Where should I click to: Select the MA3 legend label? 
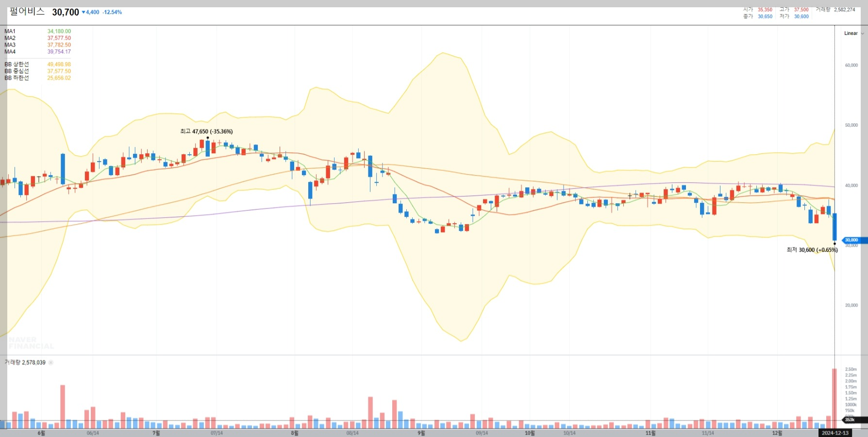pos(10,45)
